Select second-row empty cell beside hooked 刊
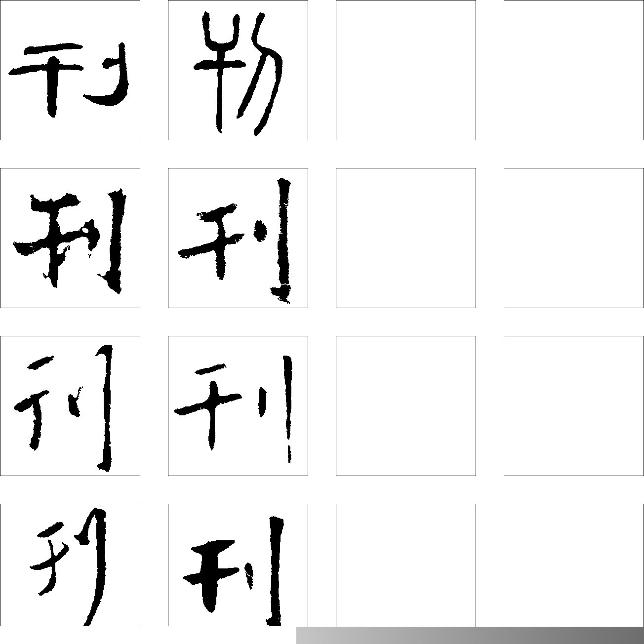This screenshot has height=644, width=644. pos(406,238)
